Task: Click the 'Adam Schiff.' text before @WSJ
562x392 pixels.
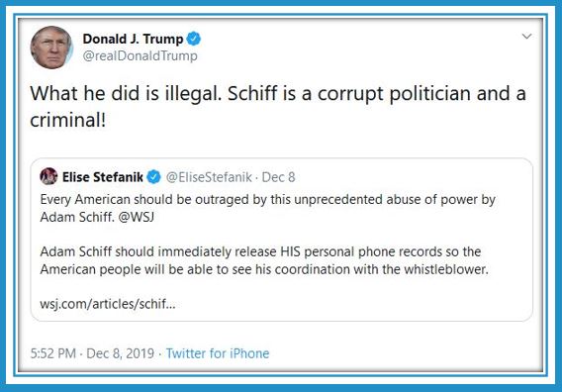Action: pyautogui.click(x=77, y=217)
